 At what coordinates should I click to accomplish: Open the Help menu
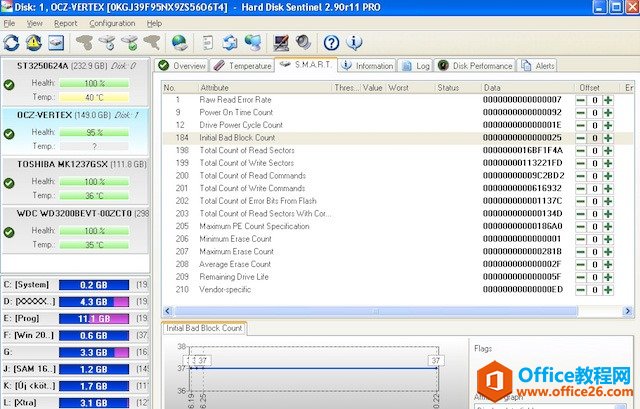(x=154, y=23)
